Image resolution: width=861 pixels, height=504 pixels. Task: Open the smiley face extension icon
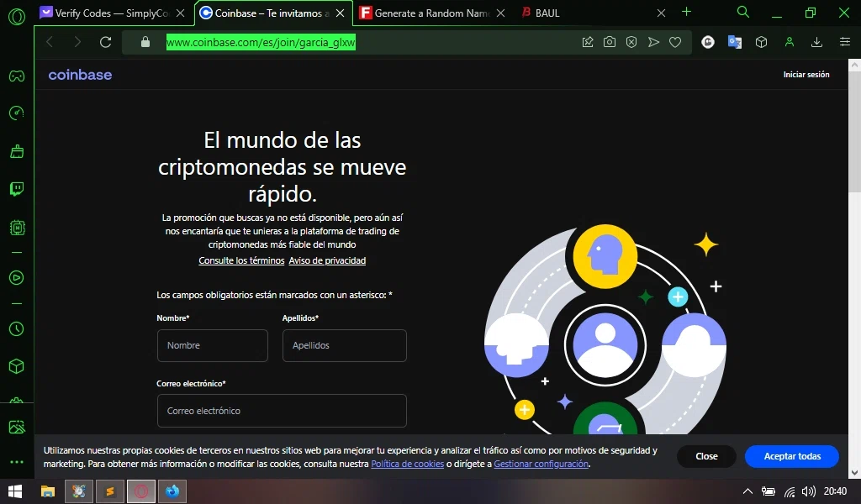(708, 42)
